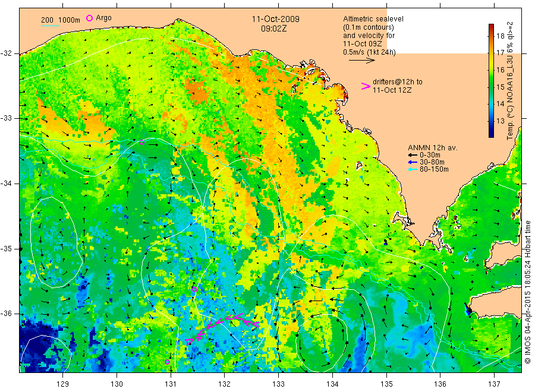Click the '137' longitude axis label
This screenshot has height=392, width=535.
(x=494, y=384)
